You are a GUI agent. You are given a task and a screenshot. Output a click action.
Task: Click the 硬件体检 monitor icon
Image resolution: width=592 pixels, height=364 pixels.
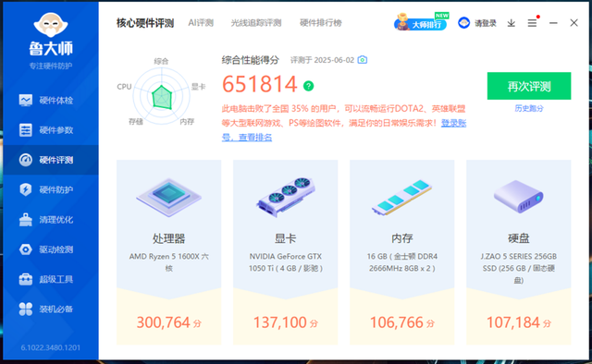(26, 101)
